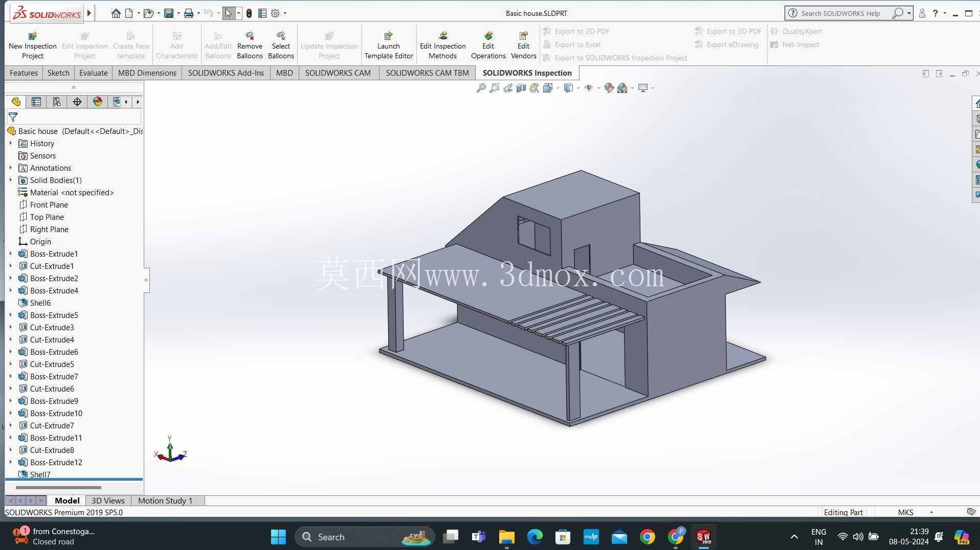Click Display Style icon
980x550 pixels.
click(568, 88)
